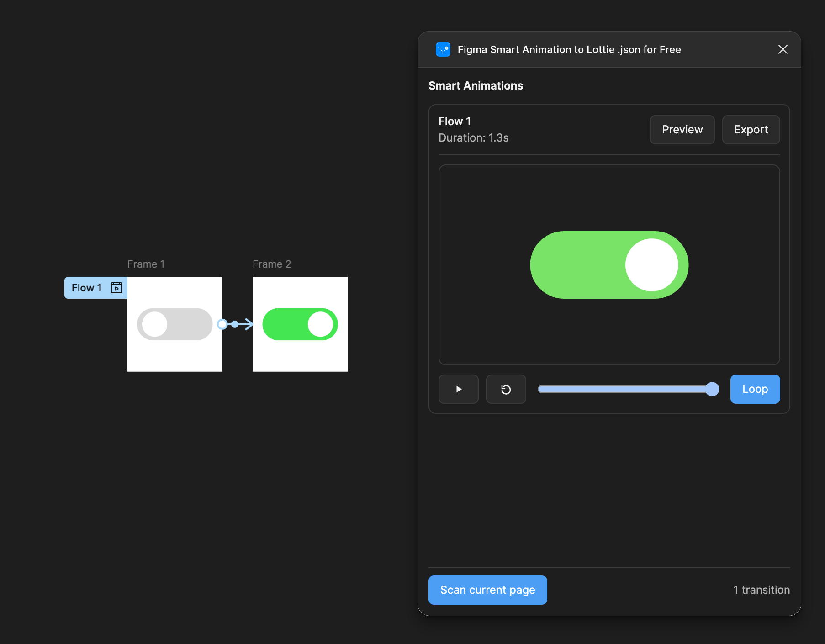The width and height of the screenshot is (825, 644).
Task: Close the Lottie plugin window
Action: coord(783,49)
